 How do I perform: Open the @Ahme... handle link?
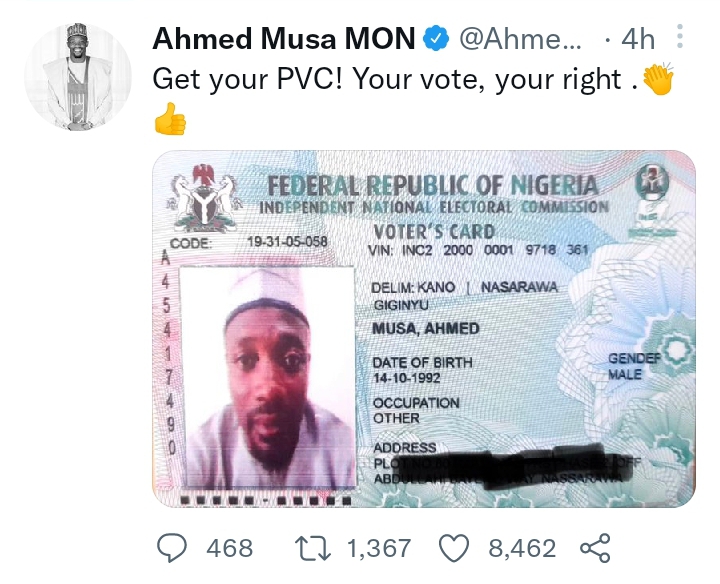click(x=517, y=40)
